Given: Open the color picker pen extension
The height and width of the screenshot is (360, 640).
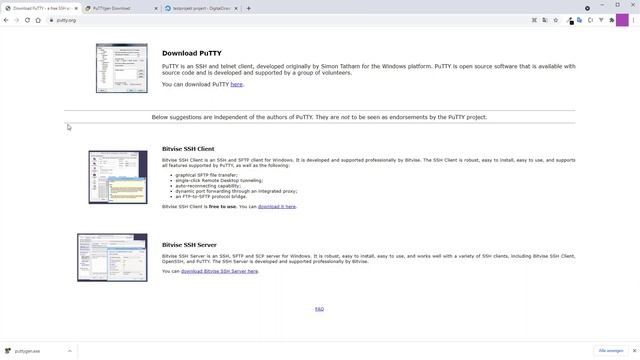Looking at the screenshot, I should tap(570, 20).
